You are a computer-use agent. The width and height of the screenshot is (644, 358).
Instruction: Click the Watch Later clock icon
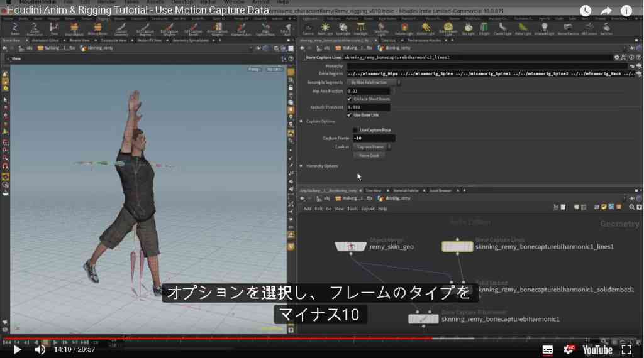586,11
